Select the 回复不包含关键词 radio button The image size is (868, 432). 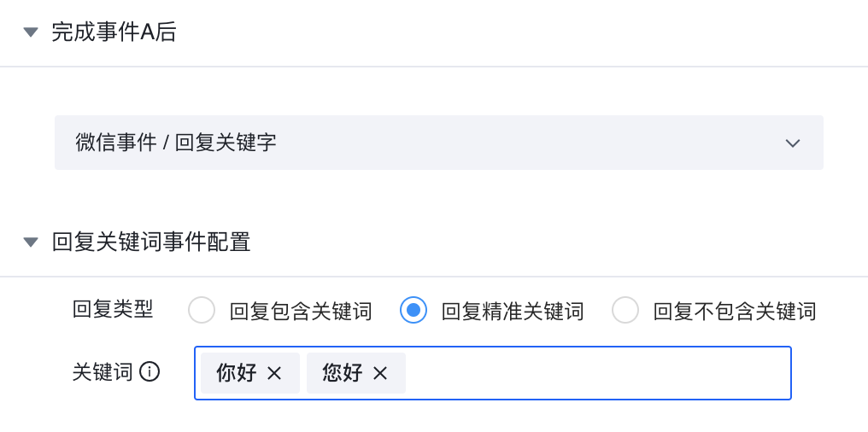pyautogui.click(x=625, y=311)
